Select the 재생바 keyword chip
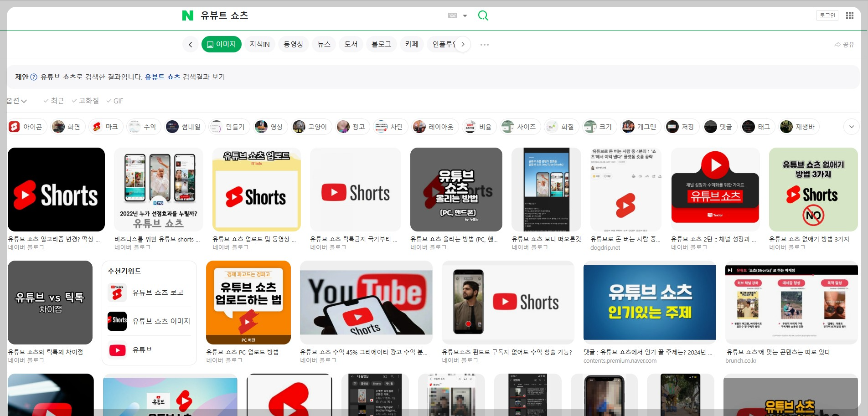868x416 pixels. (x=799, y=127)
